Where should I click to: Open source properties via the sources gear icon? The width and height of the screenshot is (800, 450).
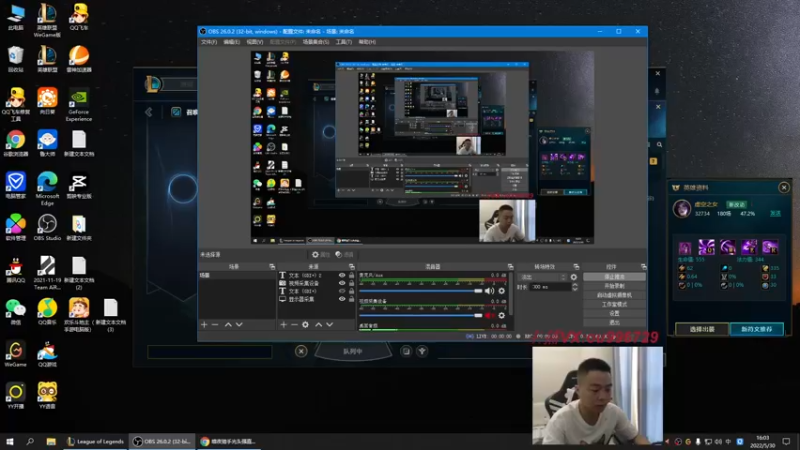(305, 324)
